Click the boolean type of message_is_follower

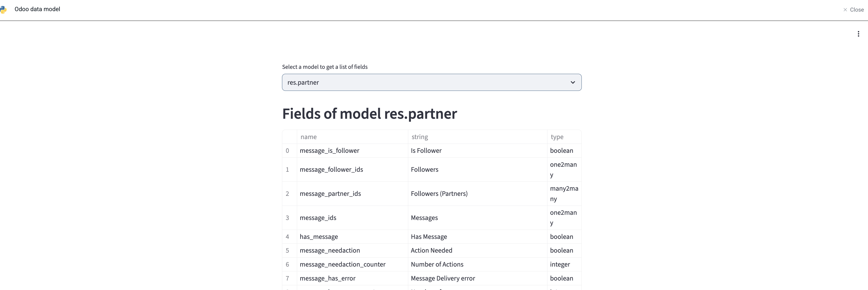coord(564,151)
